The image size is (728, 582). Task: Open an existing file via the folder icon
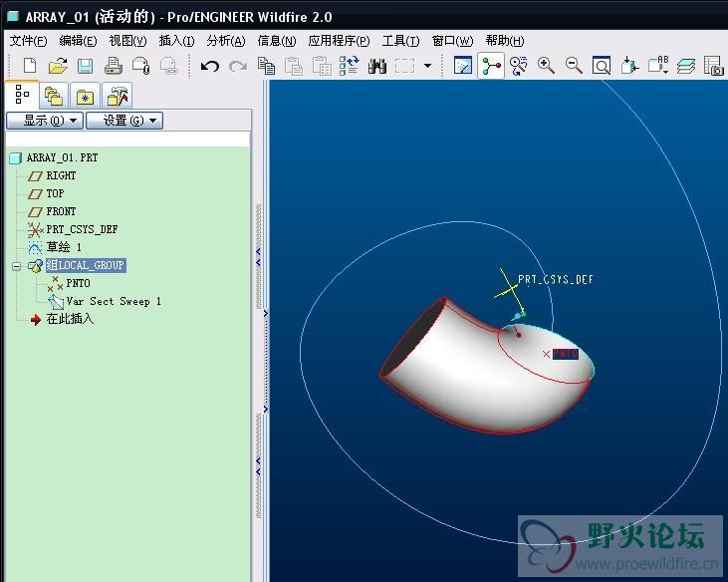[58, 66]
